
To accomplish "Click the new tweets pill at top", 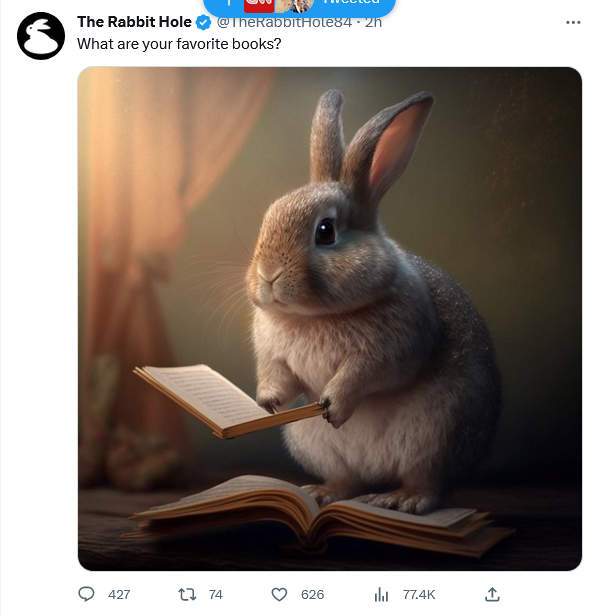I will (299, 5).
